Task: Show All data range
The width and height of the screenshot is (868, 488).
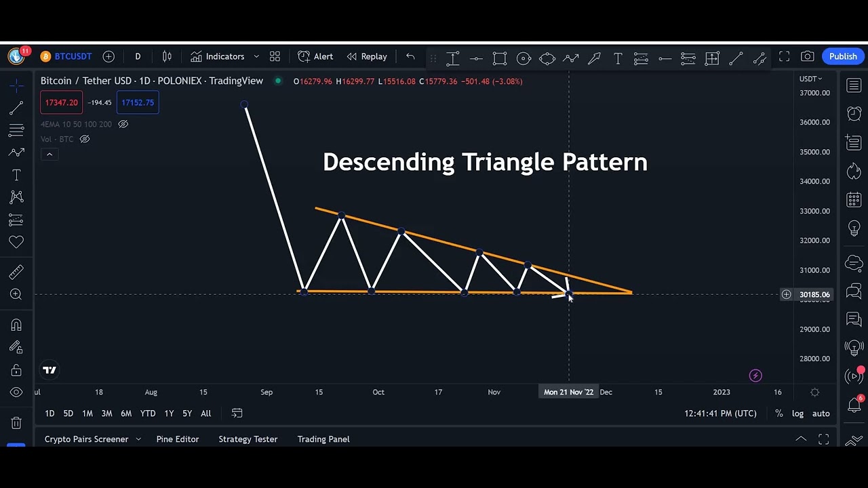Action: pos(205,413)
